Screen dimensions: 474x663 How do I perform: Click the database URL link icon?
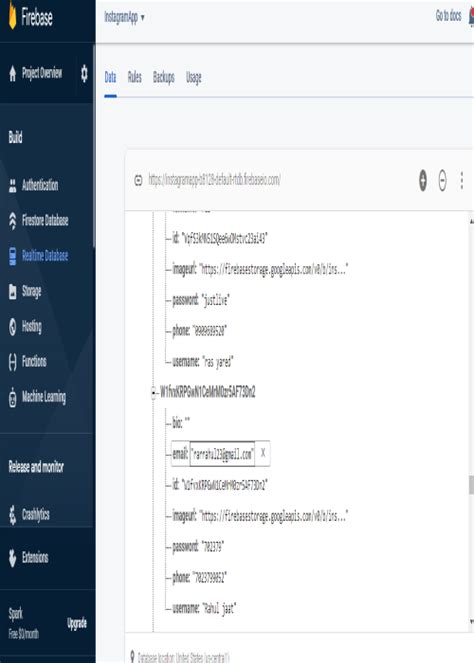coord(138,181)
